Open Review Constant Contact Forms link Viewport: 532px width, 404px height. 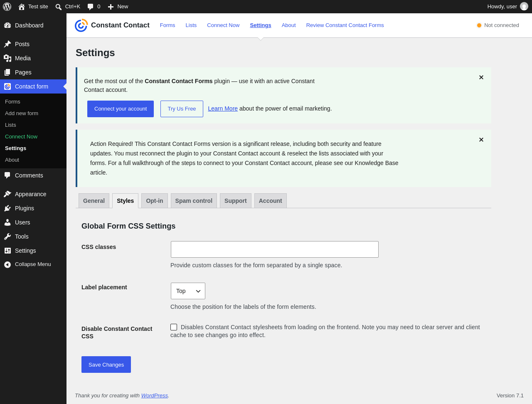345,25
